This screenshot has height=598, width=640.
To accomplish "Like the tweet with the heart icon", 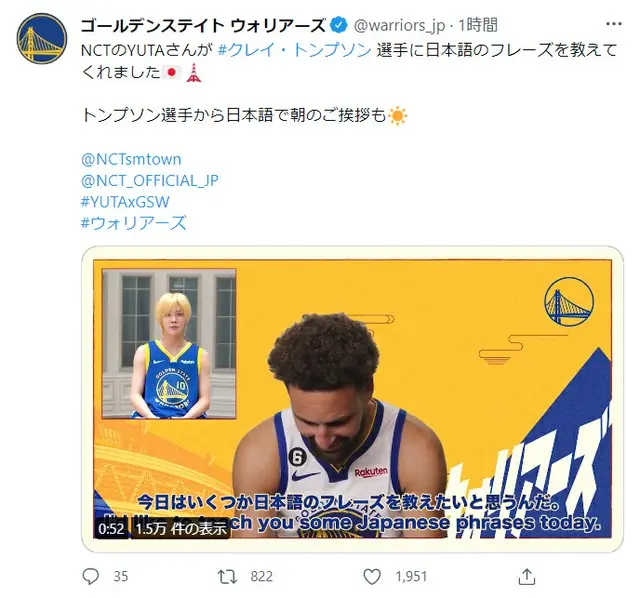I will (372, 576).
